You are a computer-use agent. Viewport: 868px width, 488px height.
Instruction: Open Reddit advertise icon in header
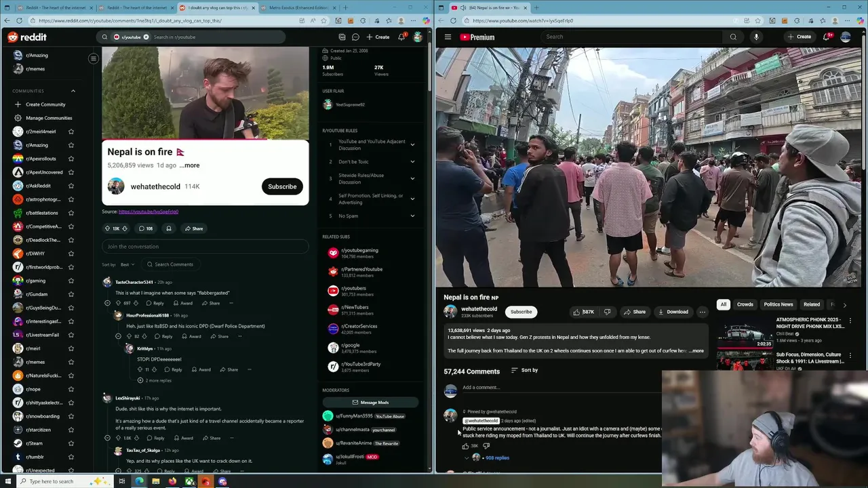[x=342, y=37]
